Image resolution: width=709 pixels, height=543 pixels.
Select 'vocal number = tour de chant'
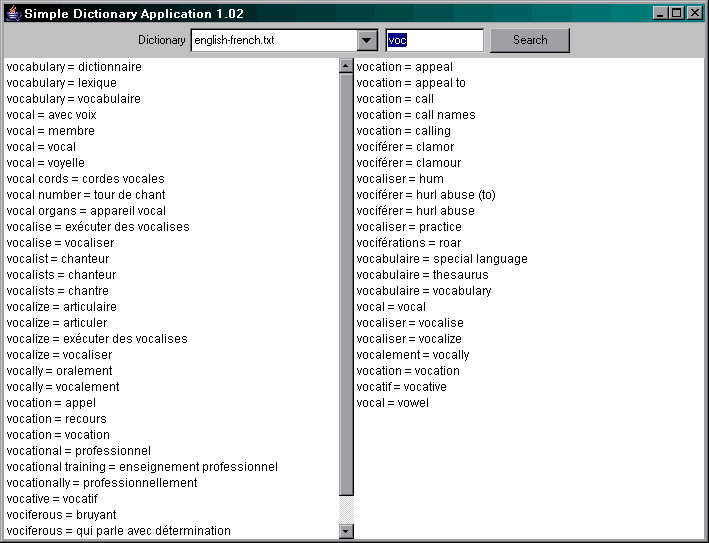tap(86, 195)
